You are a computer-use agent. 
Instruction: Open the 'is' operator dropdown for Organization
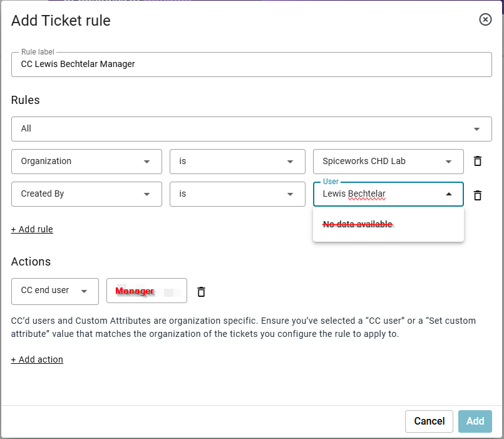[x=237, y=161]
